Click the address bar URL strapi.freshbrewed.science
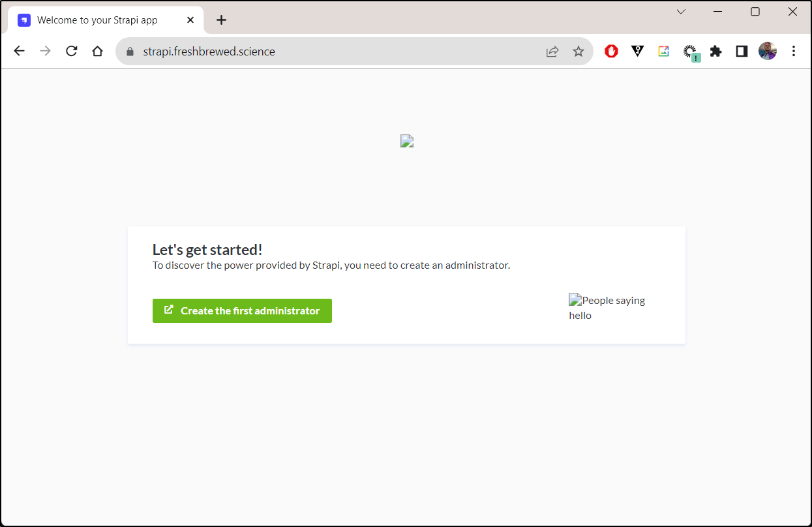Image resolution: width=812 pixels, height=527 pixels. coord(209,52)
